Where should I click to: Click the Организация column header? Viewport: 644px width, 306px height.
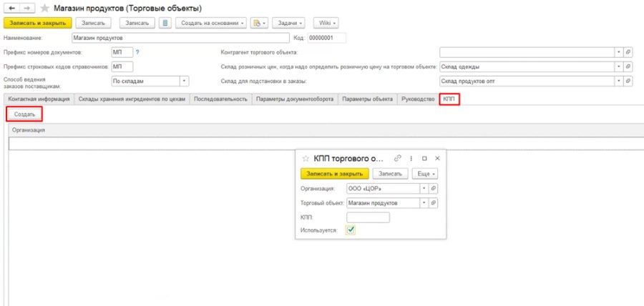click(x=326, y=130)
